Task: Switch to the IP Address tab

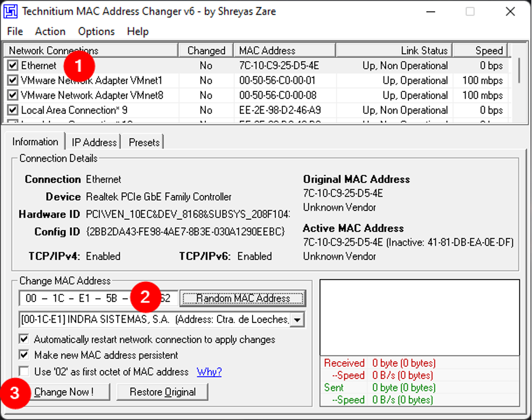Action: pos(94,142)
